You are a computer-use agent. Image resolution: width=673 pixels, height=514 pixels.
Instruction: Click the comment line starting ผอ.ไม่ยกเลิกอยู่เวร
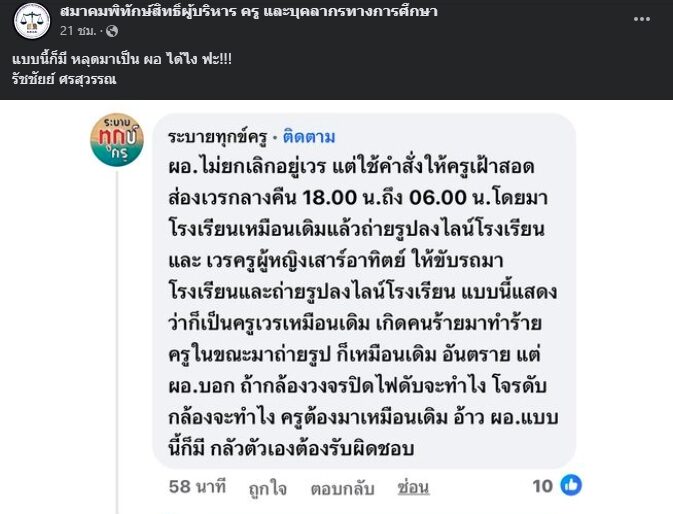(x=351, y=166)
